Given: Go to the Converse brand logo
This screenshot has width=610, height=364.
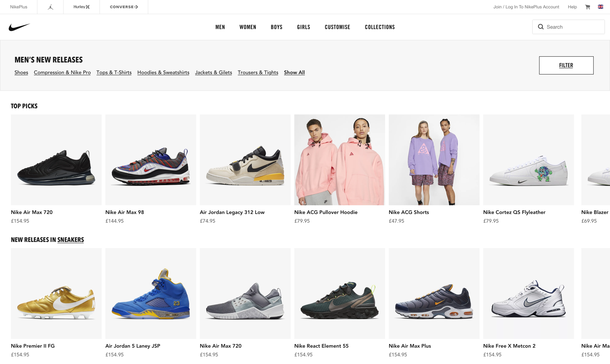Looking at the screenshot, I should click(x=124, y=7).
